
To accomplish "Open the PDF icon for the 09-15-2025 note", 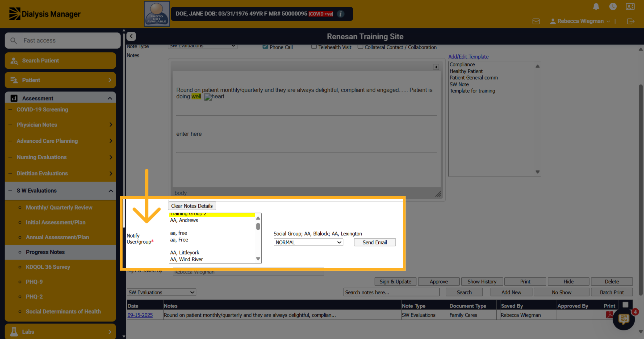I will pos(609,315).
